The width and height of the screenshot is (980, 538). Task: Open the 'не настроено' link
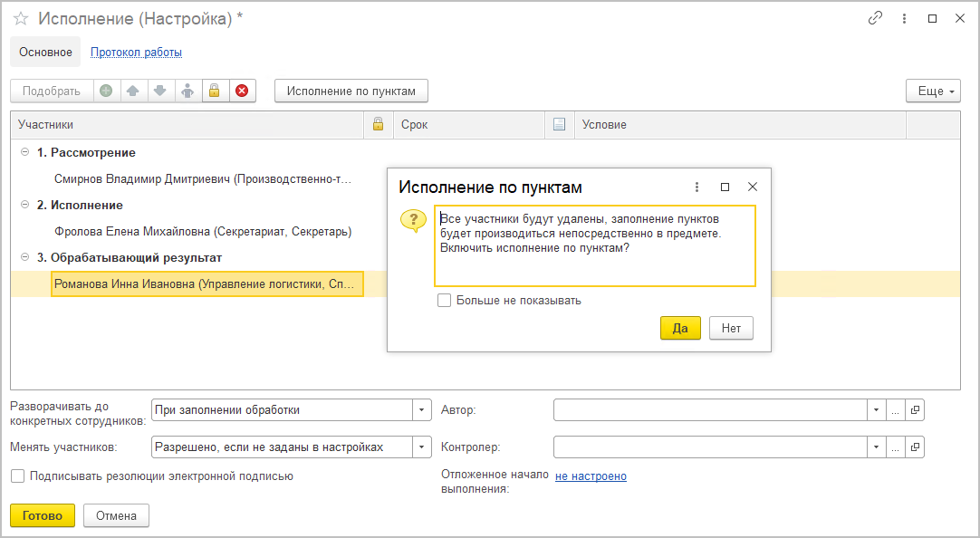coord(591,476)
